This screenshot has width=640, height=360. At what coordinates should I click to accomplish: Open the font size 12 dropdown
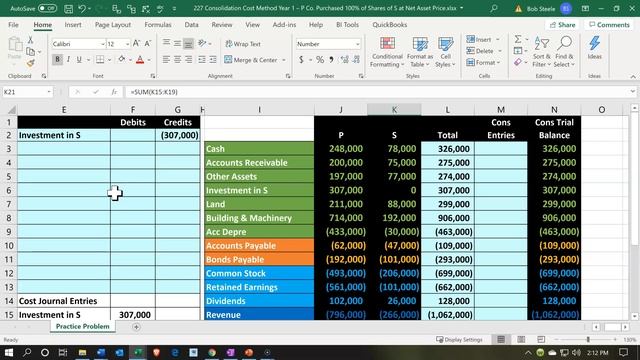point(127,44)
